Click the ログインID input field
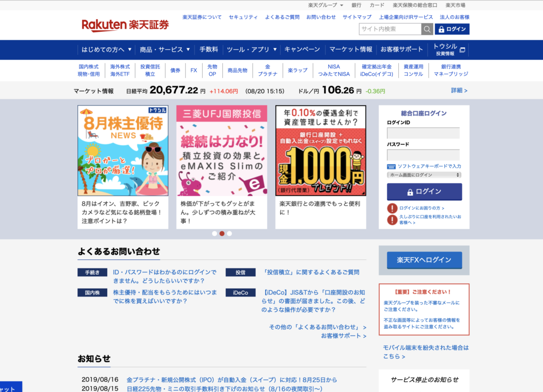 coord(423,133)
